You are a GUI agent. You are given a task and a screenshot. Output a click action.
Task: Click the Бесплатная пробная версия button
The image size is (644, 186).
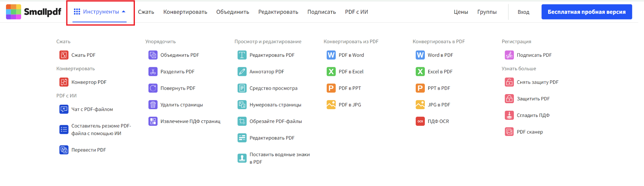(586, 11)
